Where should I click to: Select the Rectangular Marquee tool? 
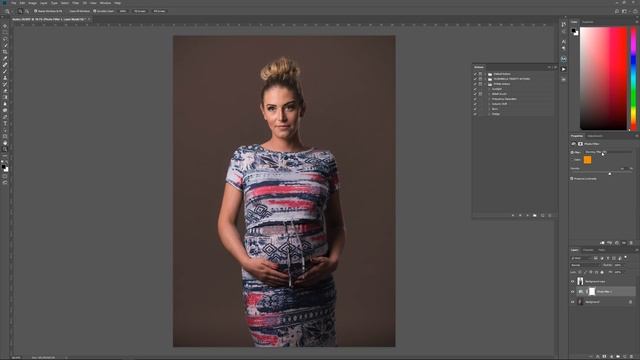tap(5, 32)
